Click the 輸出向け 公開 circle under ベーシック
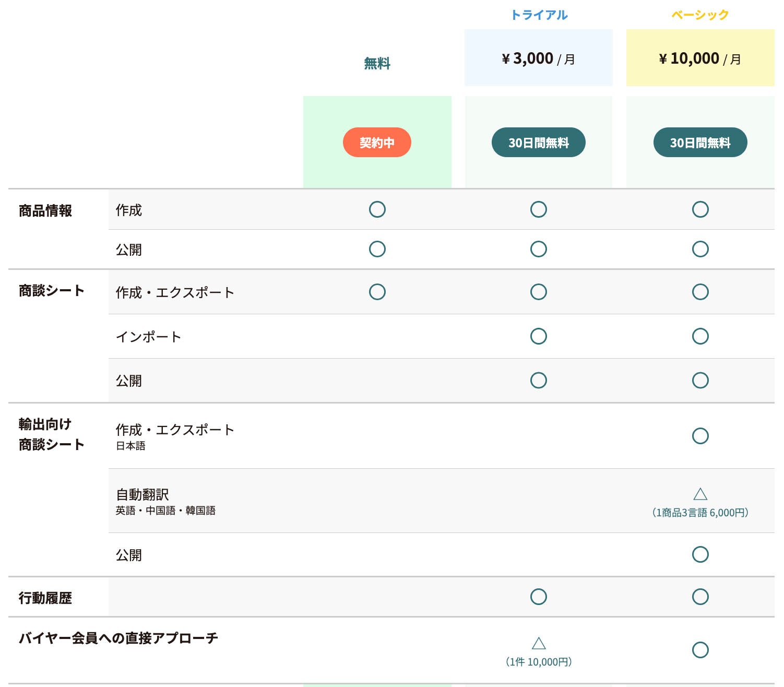The height and width of the screenshot is (687, 784). pos(700,555)
